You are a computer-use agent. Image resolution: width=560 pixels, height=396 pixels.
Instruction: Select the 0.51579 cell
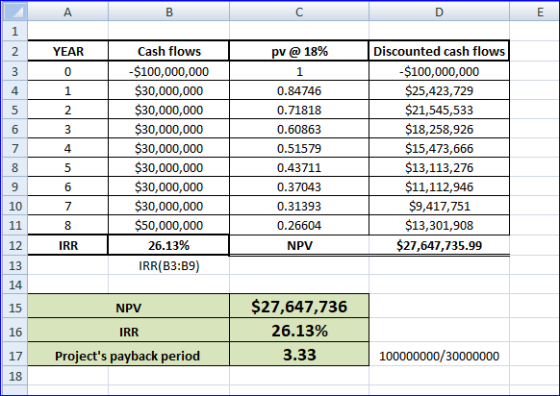point(299,148)
